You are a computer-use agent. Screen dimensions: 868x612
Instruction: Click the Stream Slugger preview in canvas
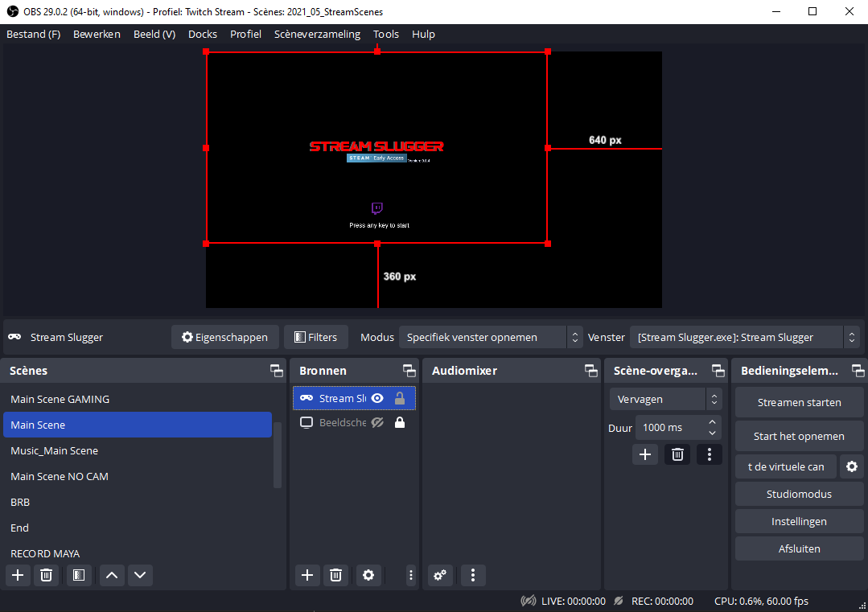[x=377, y=148]
